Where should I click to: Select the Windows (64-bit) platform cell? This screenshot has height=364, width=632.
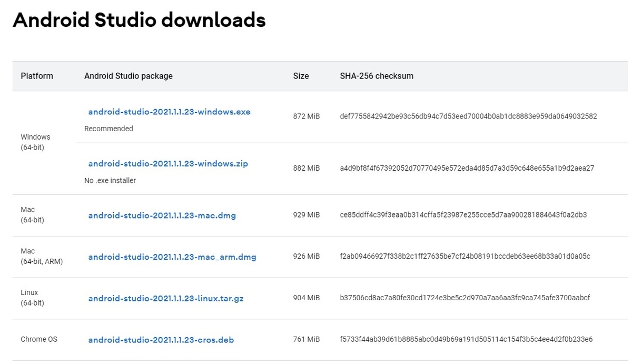(x=35, y=142)
